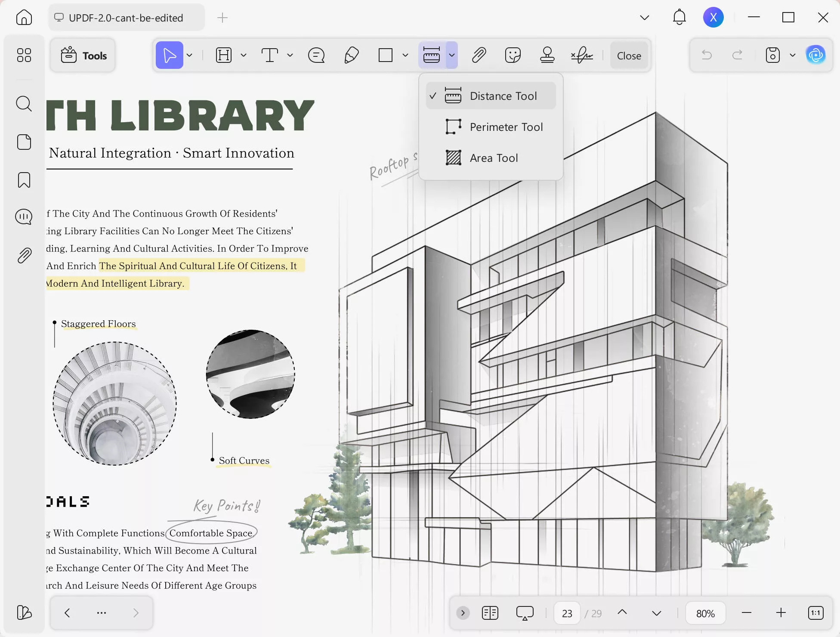Open the Bookmarks panel in the sidebar
This screenshot has height=637, width=840.
(24, 180)
